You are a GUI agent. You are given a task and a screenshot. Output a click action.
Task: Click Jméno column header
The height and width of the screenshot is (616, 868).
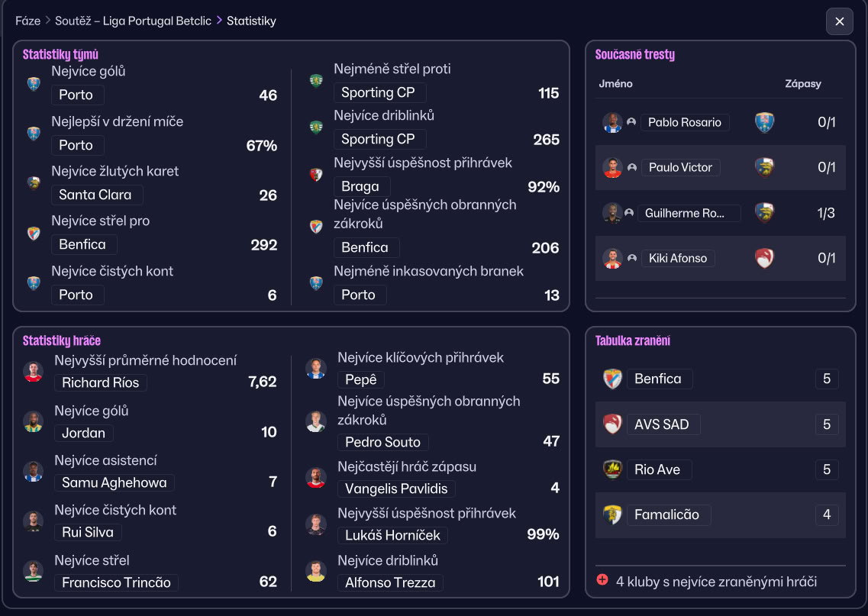615,83
